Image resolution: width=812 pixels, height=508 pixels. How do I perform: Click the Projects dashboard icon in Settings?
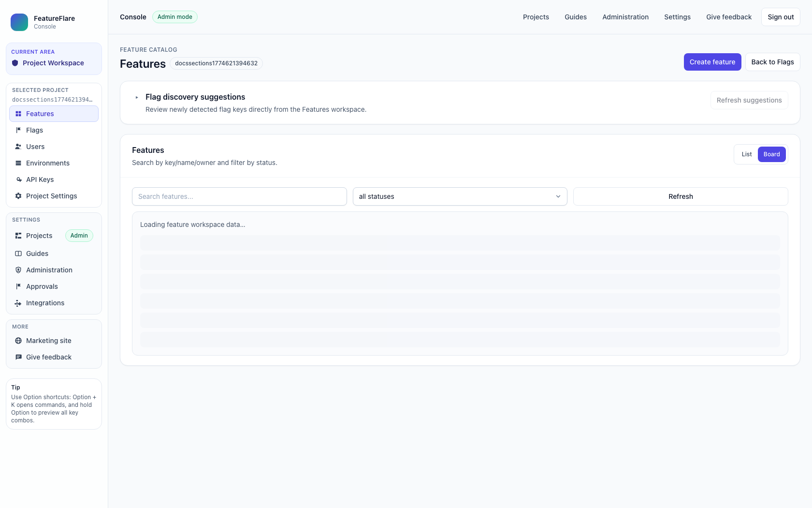click(x=18, y=236)
